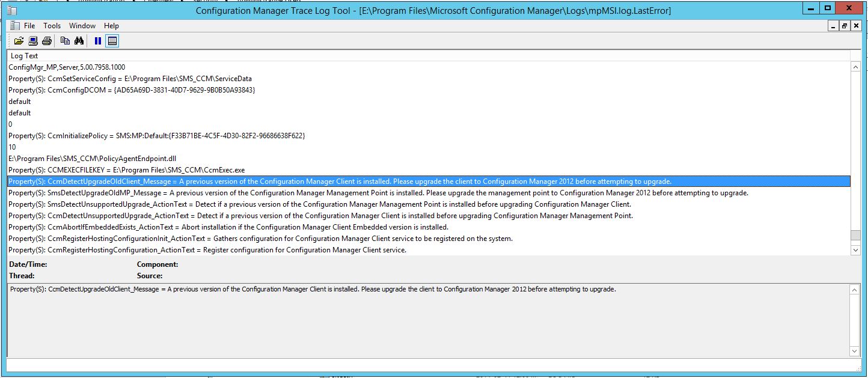Open the File menu

(x=29, y=26)
